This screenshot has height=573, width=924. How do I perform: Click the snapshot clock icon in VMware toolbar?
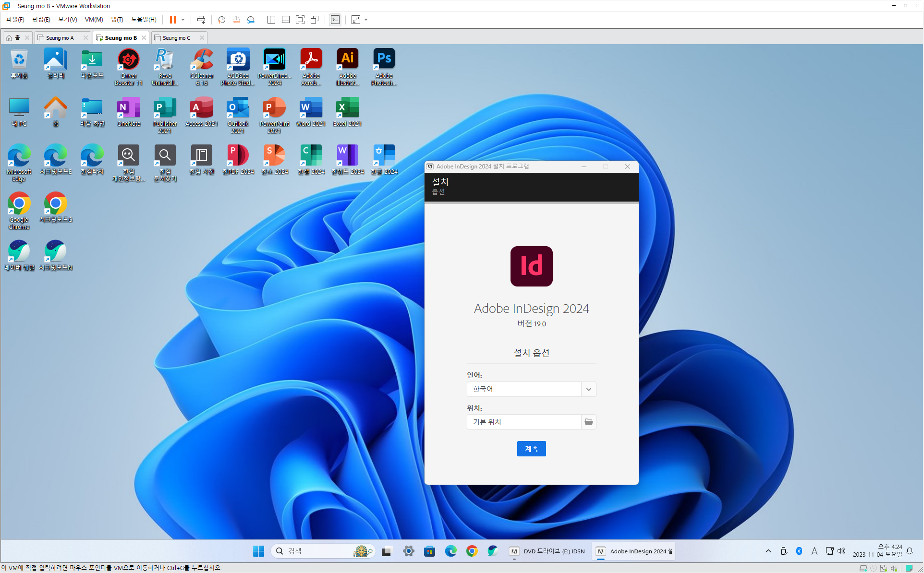click(221, 20)
